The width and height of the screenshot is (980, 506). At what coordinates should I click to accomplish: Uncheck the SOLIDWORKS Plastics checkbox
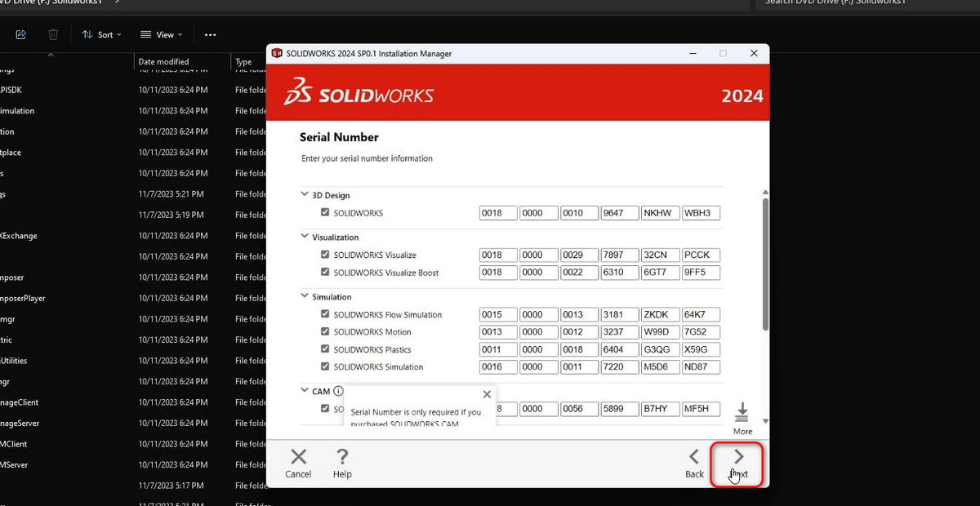(325, 349)
